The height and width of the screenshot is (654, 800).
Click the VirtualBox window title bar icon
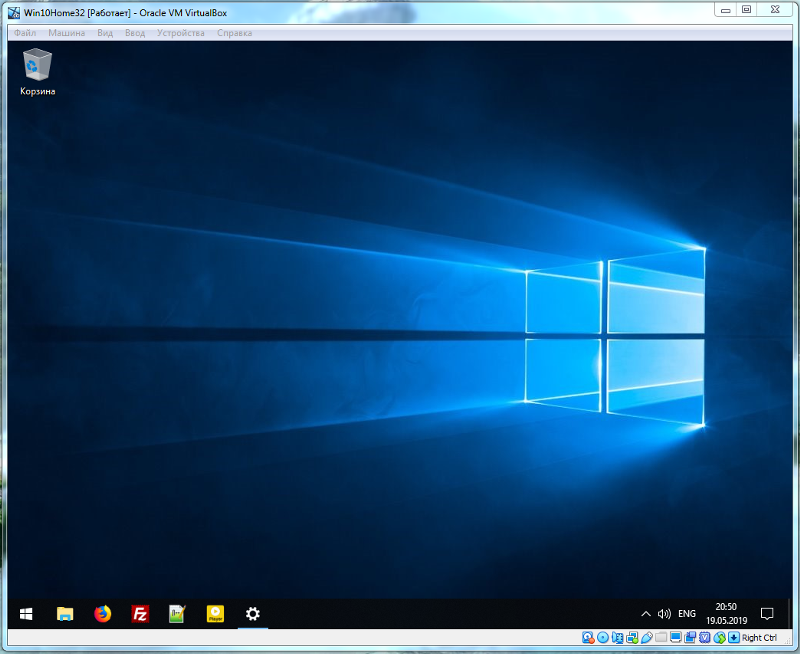[x=14, y=13]
